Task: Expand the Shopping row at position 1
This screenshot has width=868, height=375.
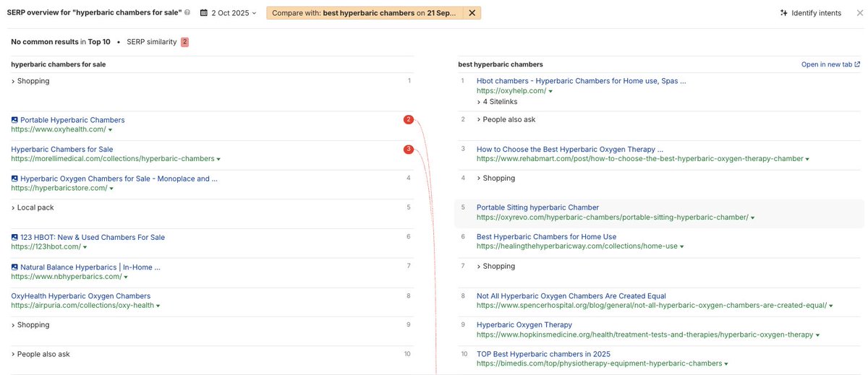Action: (30, 81)
